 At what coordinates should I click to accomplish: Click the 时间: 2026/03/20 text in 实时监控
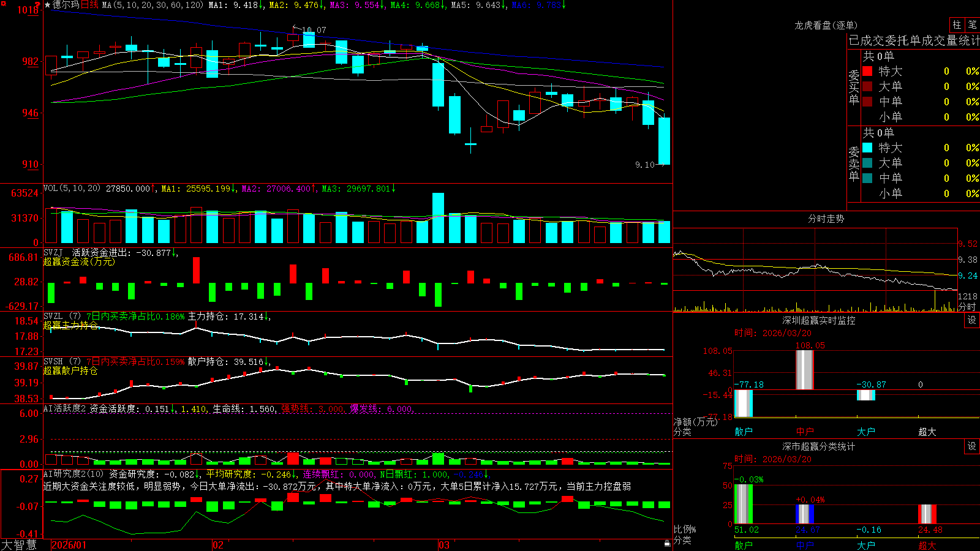tap(773, 333)
